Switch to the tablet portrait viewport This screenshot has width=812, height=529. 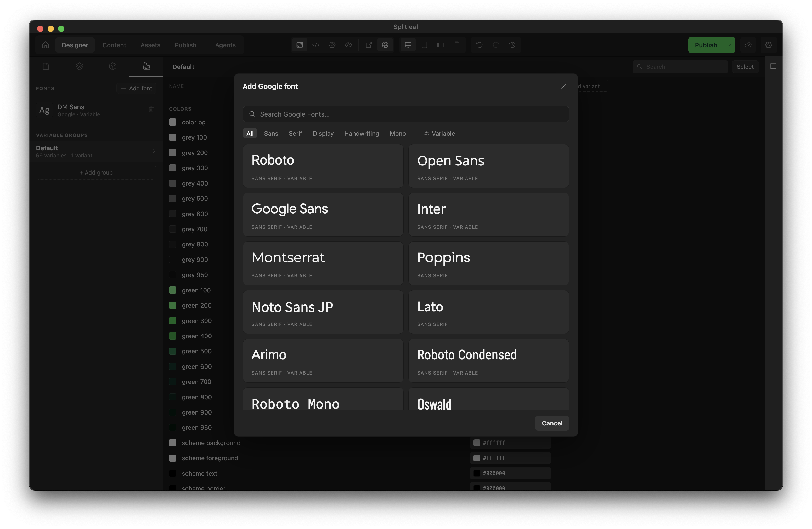[424, 45]
